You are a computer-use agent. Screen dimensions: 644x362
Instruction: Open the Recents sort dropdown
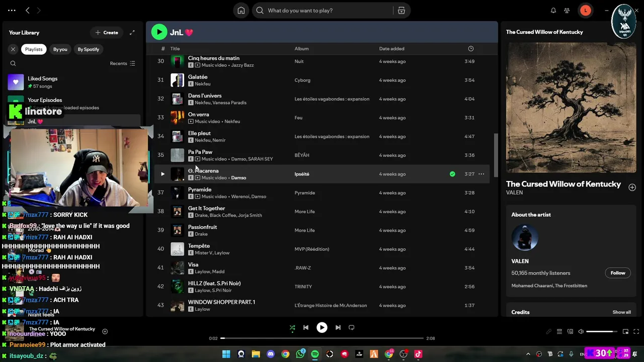click(122, 63)
